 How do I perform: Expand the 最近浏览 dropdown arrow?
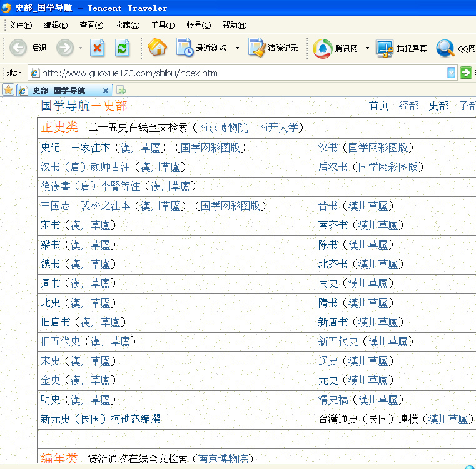pyautogui.click(x=238, y=48)
